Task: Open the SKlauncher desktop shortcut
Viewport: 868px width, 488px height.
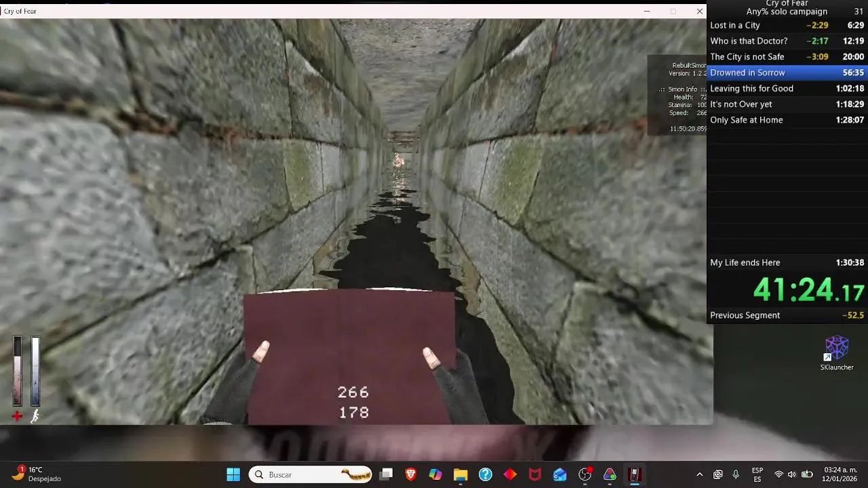Action: (837, 353)
